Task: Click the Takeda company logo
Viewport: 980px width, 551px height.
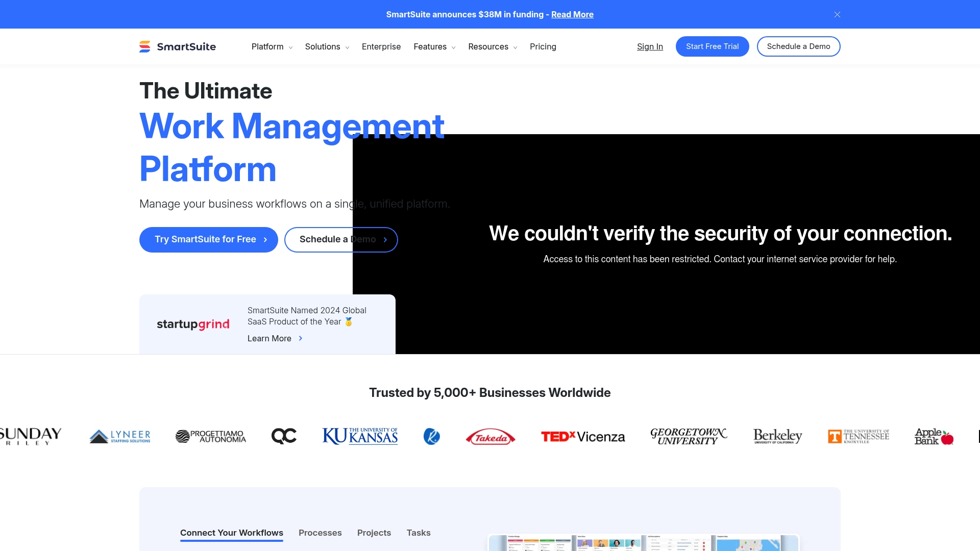Action: pyautogui.click(x=490, y=436)
